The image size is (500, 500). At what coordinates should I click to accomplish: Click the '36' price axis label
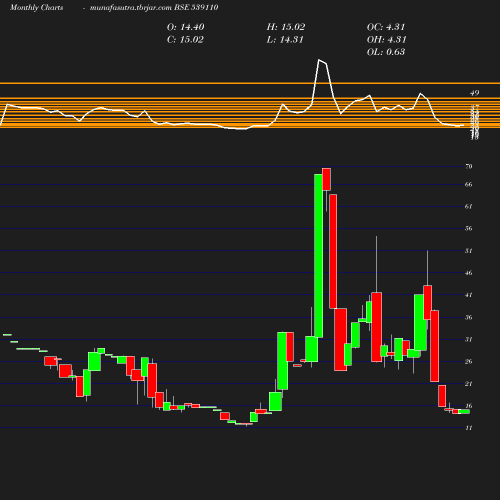click(469, 317)
